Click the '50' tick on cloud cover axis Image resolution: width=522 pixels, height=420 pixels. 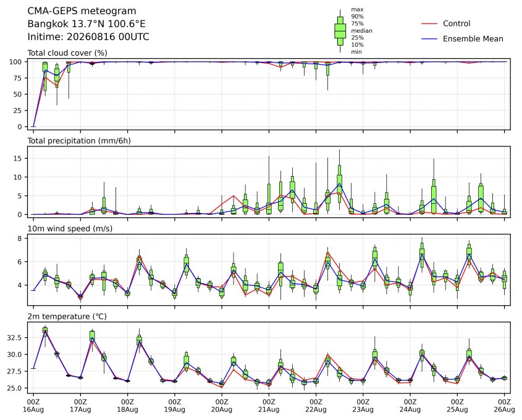click(18, 94)
